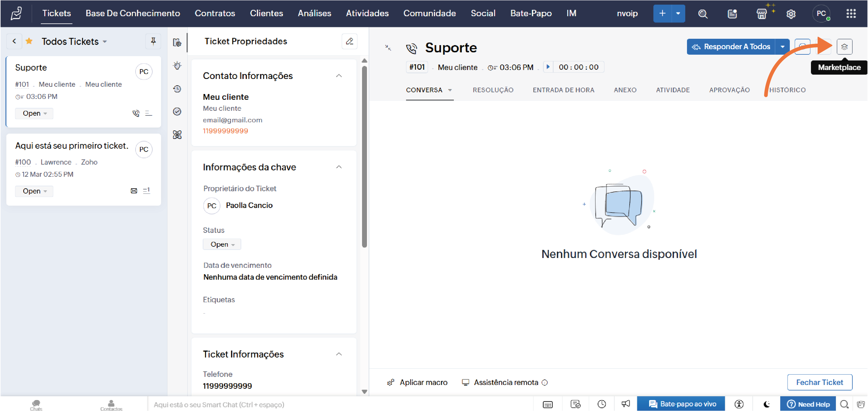This screenshot has height=411, width=868.
Task: Open the Clientes menu
Action: point(266,14)
